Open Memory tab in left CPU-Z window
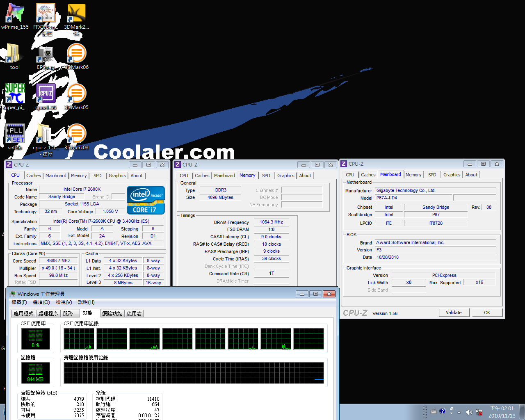Screen dimensions: 525x420 [x=79, y=176]
